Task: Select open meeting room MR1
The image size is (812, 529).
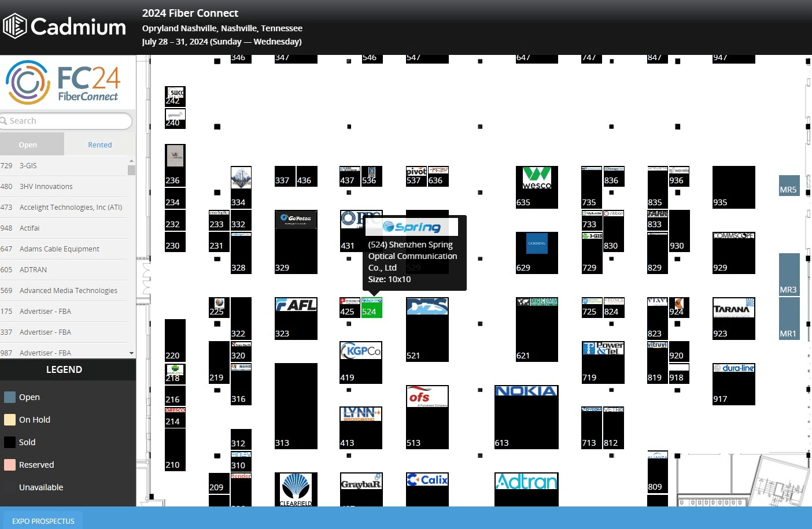Action: click(x=789, y=319)
